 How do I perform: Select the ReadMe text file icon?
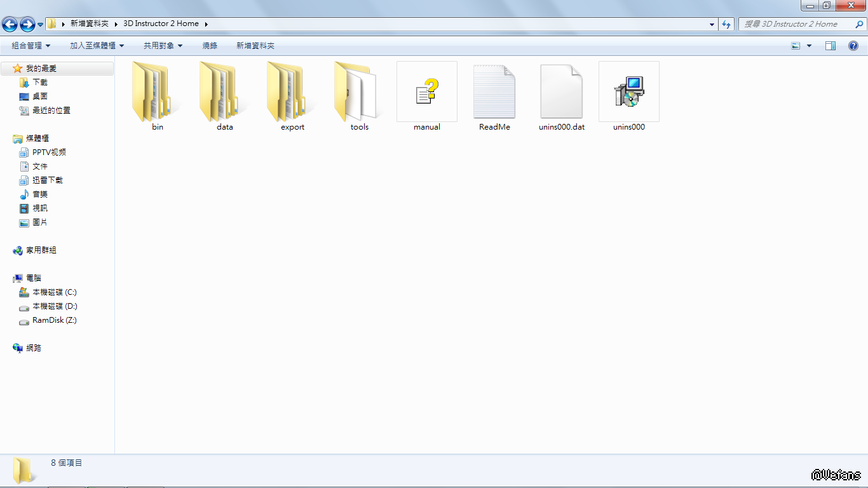click(494, 91)
